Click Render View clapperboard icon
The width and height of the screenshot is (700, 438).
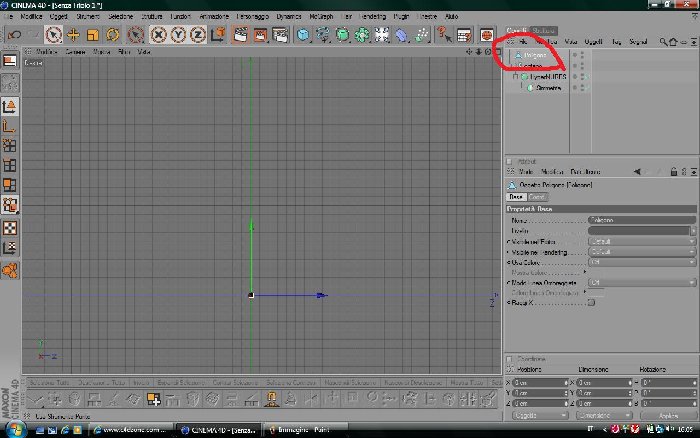[241, 34]
